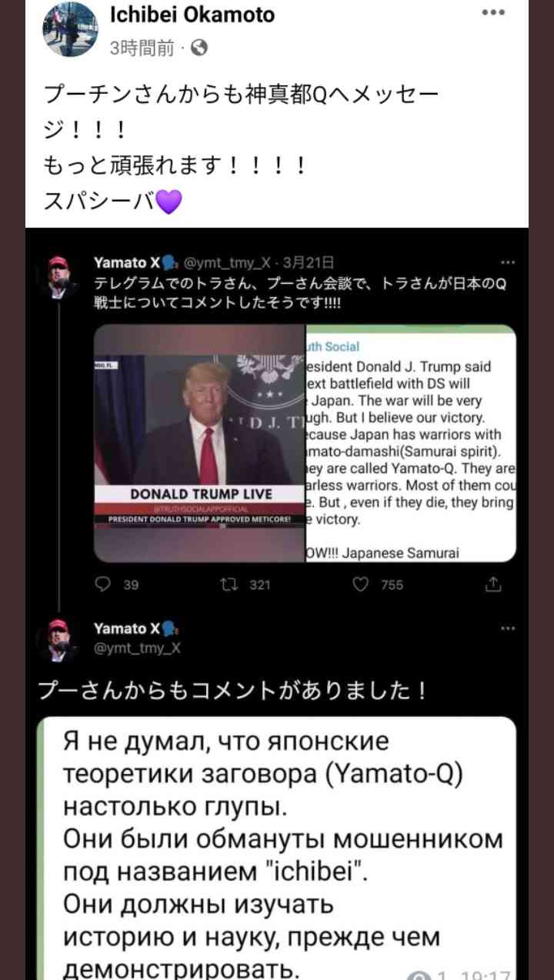Screen dimensions: 554x980
Task: Tap the first Yamato X avatar
Action: coord(58,277)
